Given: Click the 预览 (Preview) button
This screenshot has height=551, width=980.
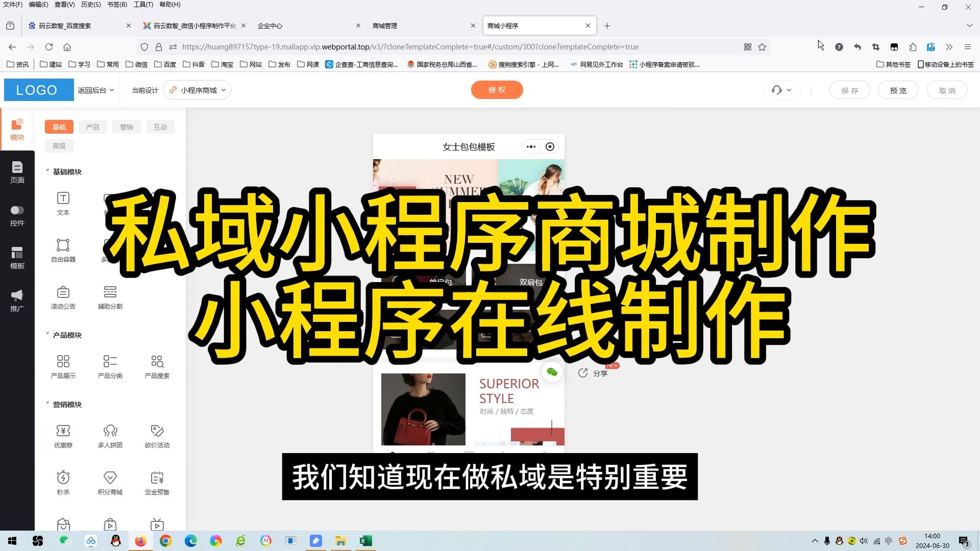Looking at the screenshot, I should click(898, 90).
